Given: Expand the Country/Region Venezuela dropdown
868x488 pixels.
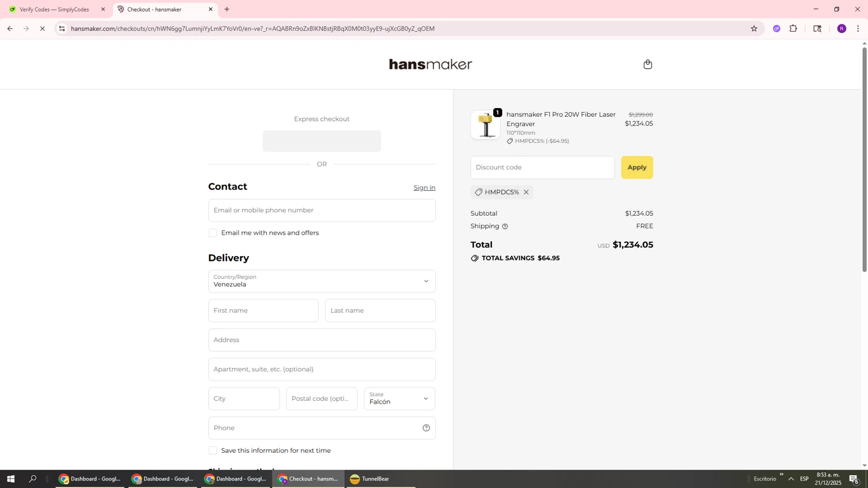Looking at the screenshot, I should (x=322, y=281).
